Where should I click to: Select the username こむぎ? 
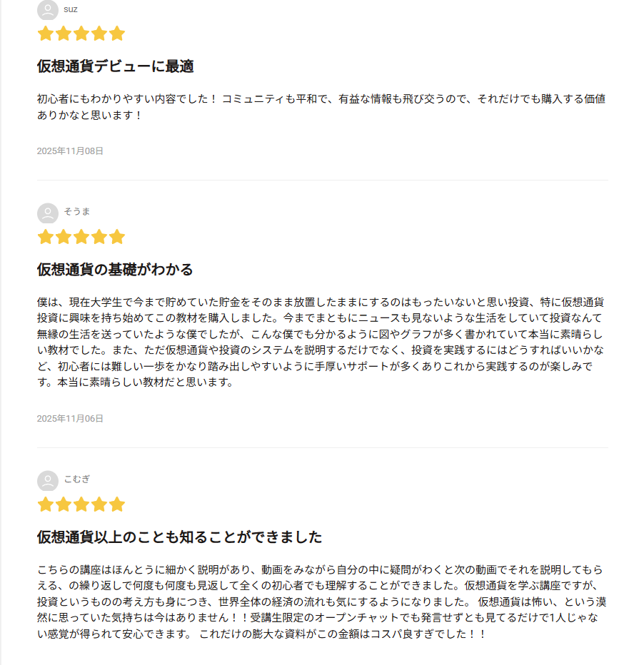pos(77,479)
